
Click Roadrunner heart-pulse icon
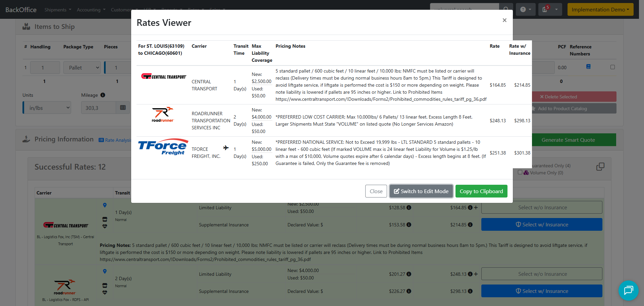(105, 292)
